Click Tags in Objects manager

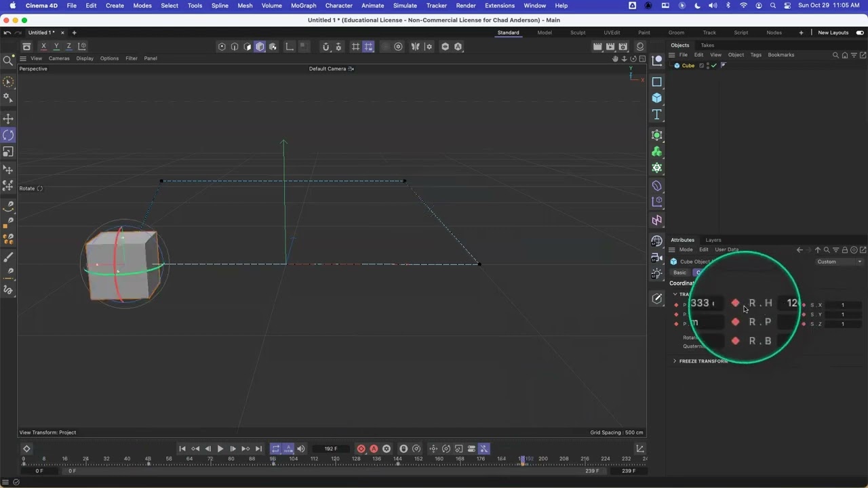(x=756, y=55)
